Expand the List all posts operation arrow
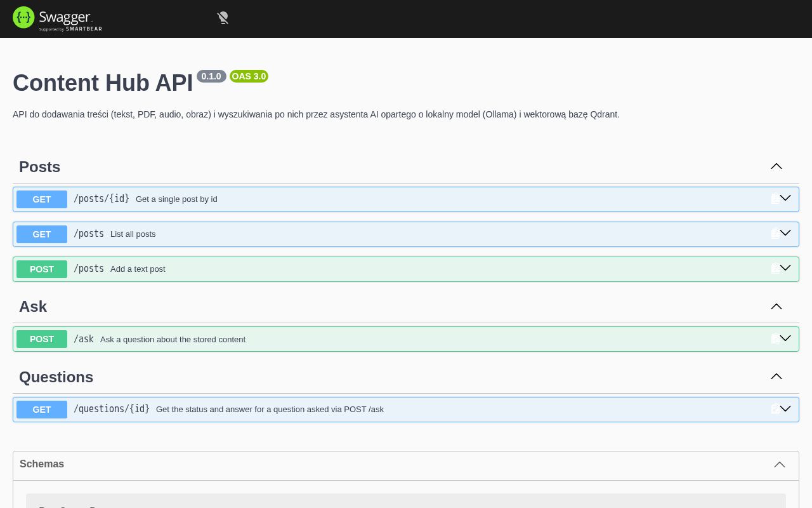This screenshot has width=812, height=508. (x=785, y=233)
